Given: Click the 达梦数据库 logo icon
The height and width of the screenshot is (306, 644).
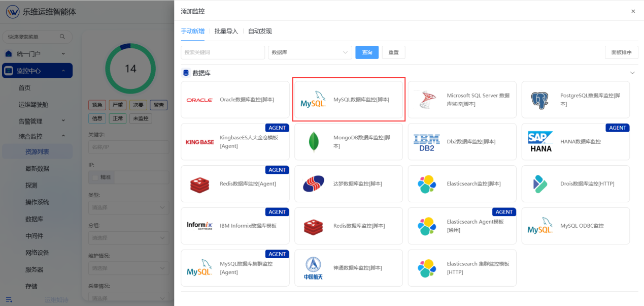Looking at the screenshot, I should coord(313,184).
